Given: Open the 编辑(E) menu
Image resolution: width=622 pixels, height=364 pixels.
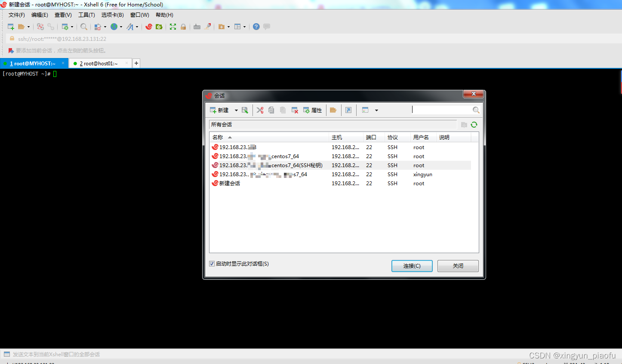Looking at the screenshot, I should click(40, 15).
